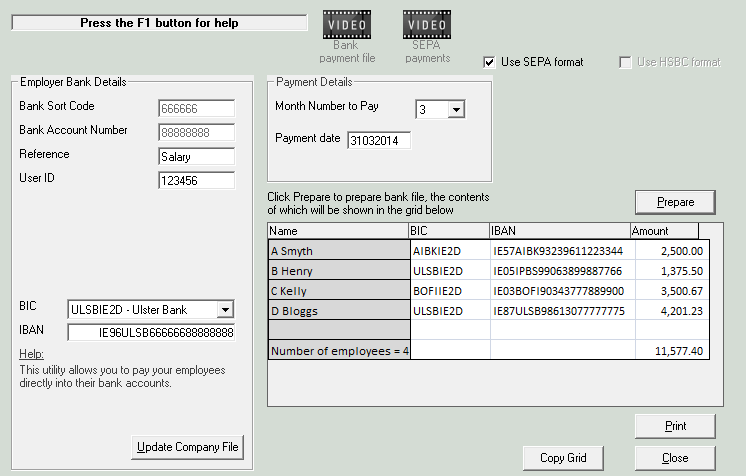Click the Bank Account Number field
The width and height of the screenshot is (746, 476).
196,132
